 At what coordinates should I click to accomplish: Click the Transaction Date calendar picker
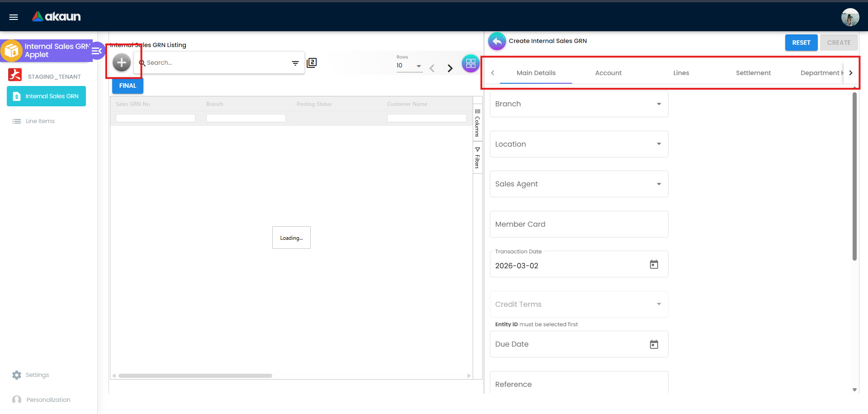tap(654, 264)
